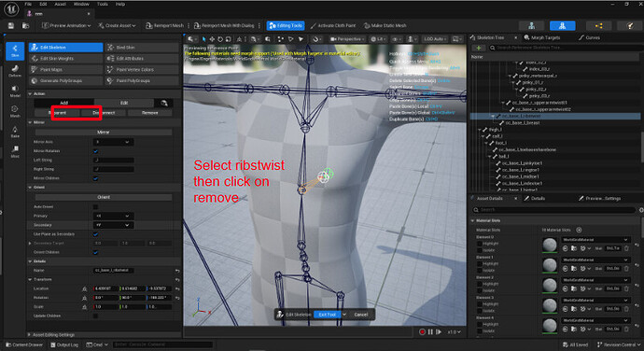644x351 pixels.
Task: Enable Highlight for Element 0
Action: pyautogui.click(x=480, y=244)
